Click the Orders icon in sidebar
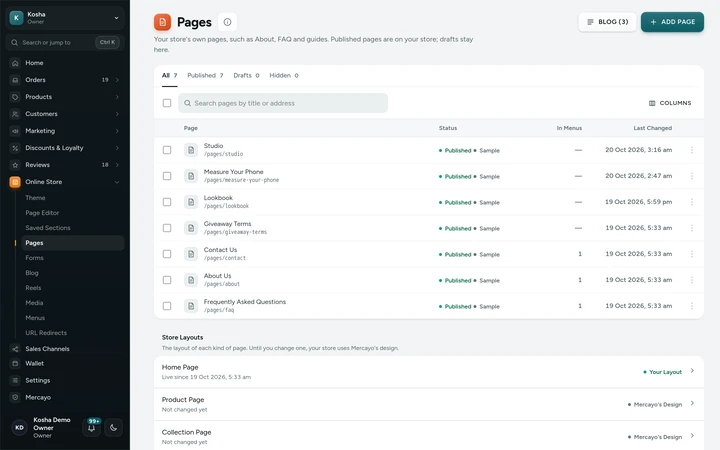The height and width of the screenshot is (450, 720). (x=15, y=80)
